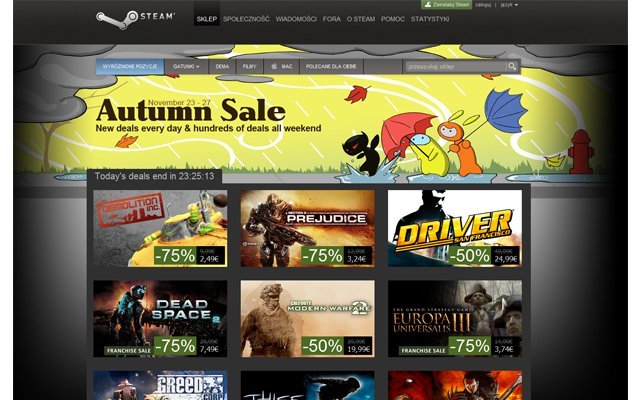
Task: Click the Steam logo in header
Action: (x=136, y=19)
